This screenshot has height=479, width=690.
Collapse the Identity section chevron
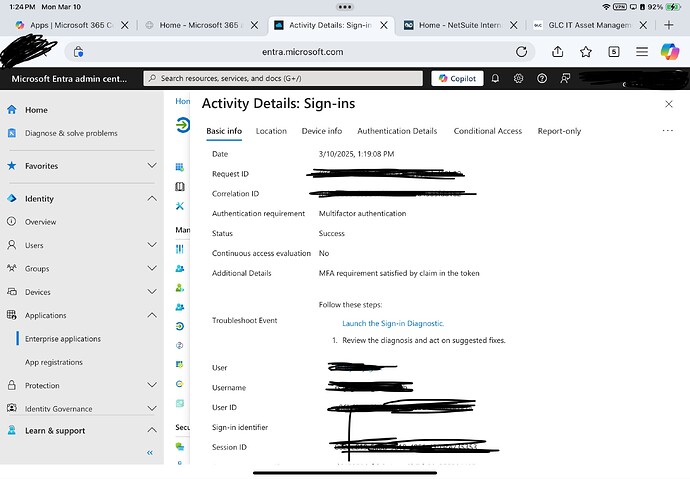152,198
